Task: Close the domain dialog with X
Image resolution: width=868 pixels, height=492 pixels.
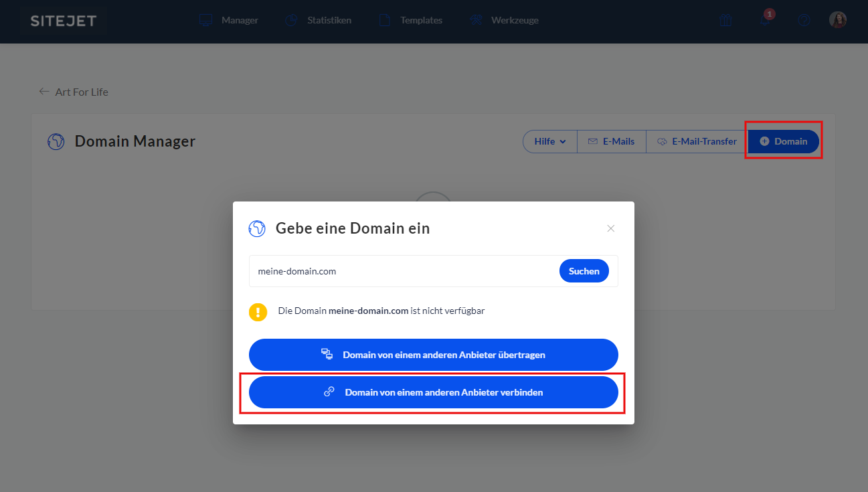Action: click(x=610, y=228)
